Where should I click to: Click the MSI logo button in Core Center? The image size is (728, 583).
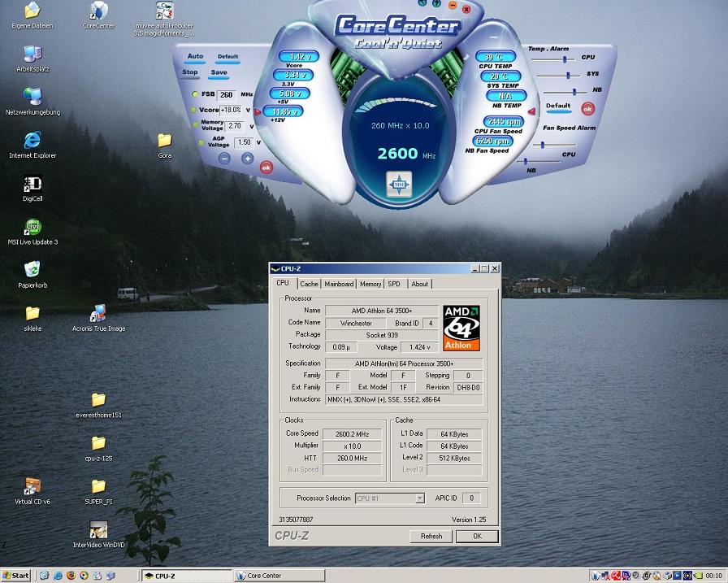point(399,185)
